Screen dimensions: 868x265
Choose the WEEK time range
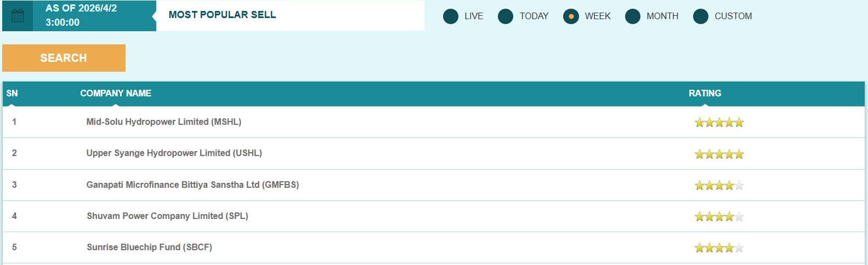tap(571, 16)
